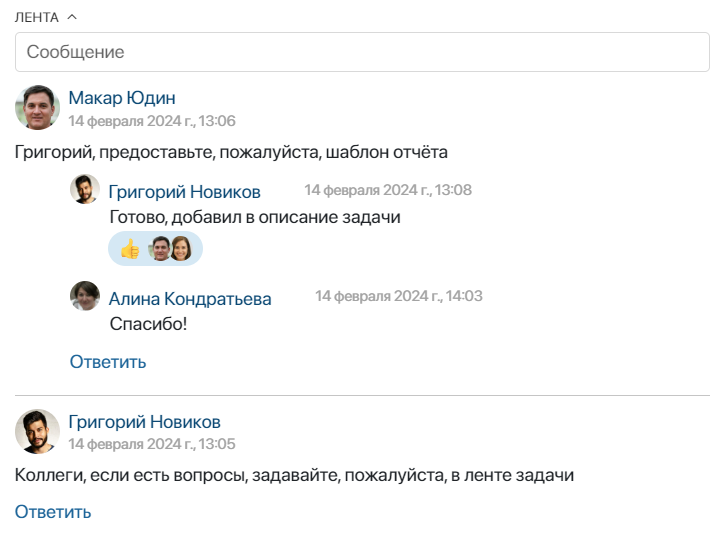726x539 pixels.
Task: Click the 13:06 timestamp of Макар's post
Action: point(152,121)
